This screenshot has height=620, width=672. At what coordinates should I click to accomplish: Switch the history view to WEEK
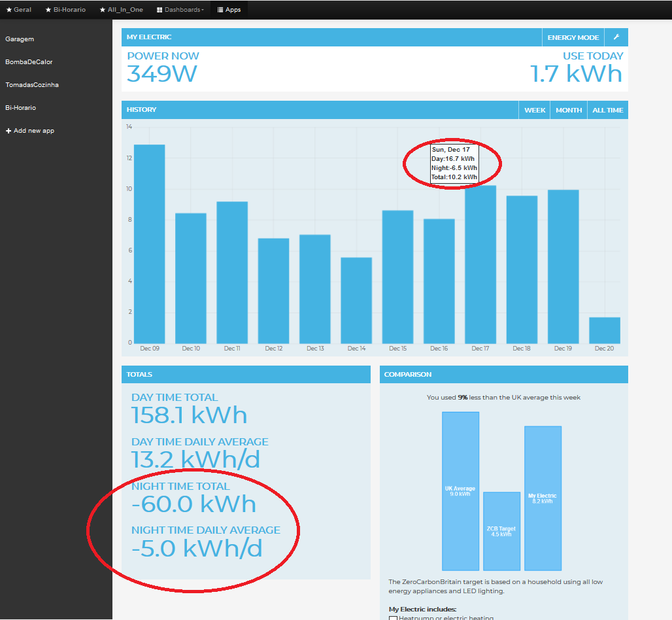click(535, 110)
